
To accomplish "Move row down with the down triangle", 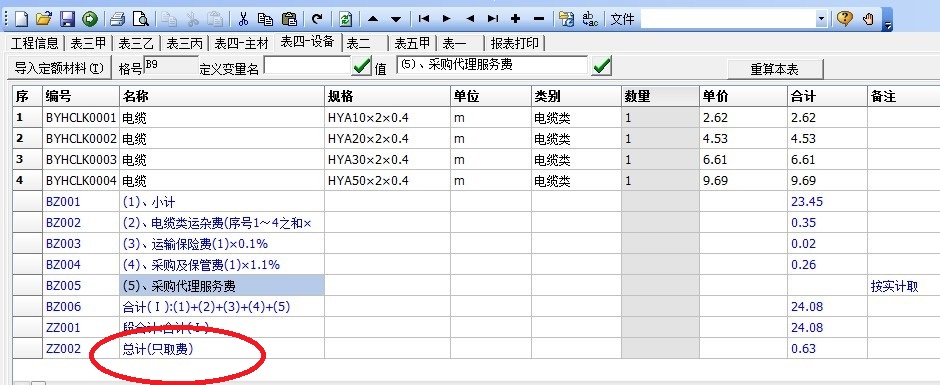I will pos(396,19).
